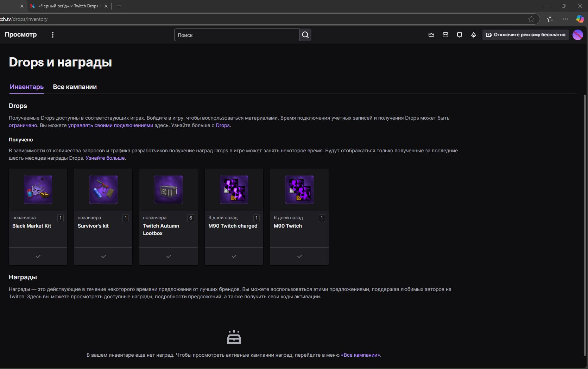This screenshot has height=369, width=588.
Task: Focus the Поиск search field
Action: click(x=237, y=35)
